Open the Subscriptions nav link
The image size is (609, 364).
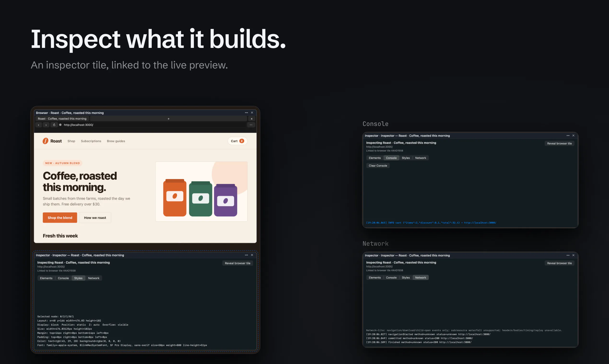(91, 141)
